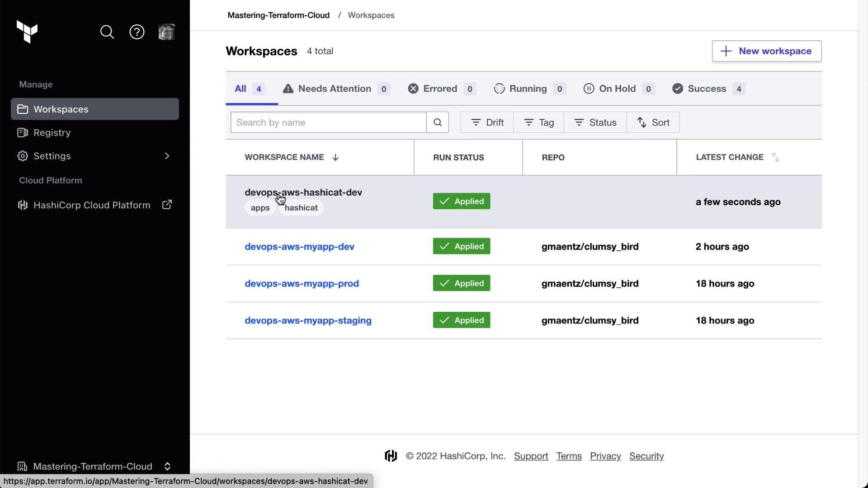Screen dimensions: 868x488
Task: Open the user profile avatar
Action: point(167,32)
